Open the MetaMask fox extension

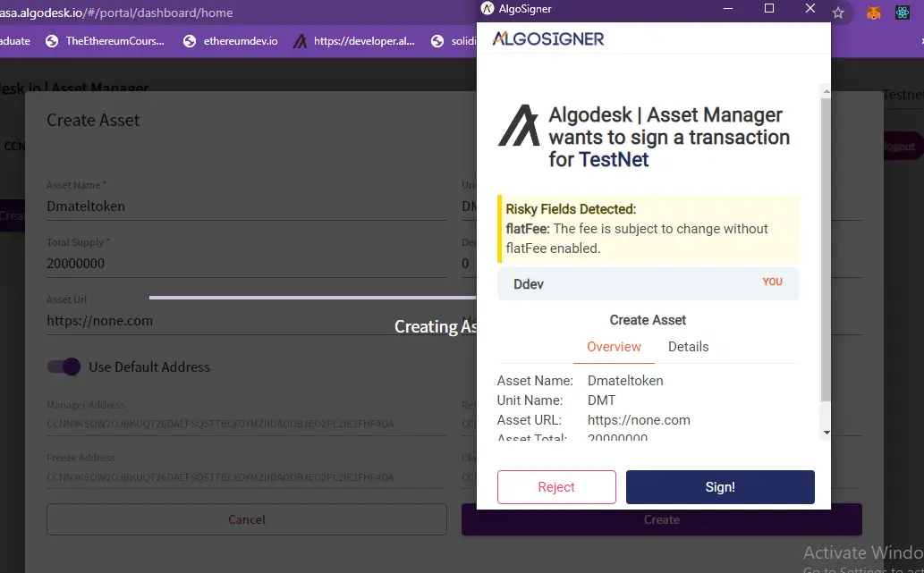click(x=873, y=13)
